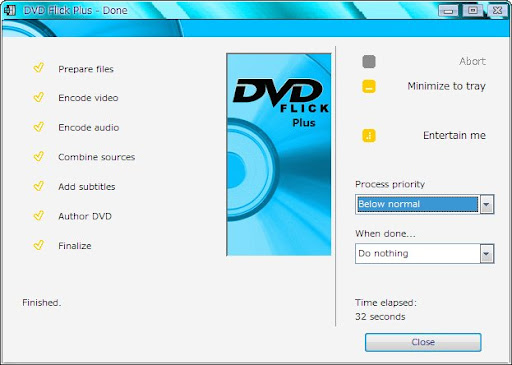This screenshot has height=365, width=512.
Task: Click the Finished. status text
Action: tap(42, 303)
